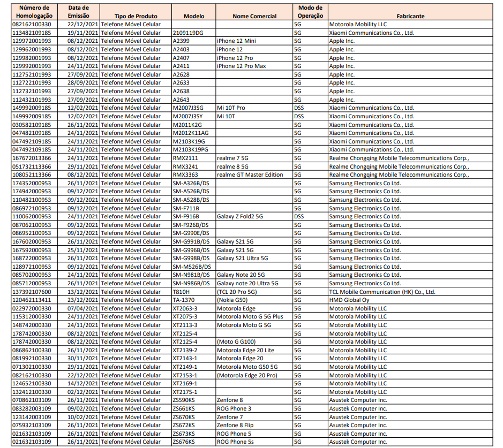Click the '(TCL 20 Pro 5G)' cell
This screenshot has height=448, width=503.
254,292
